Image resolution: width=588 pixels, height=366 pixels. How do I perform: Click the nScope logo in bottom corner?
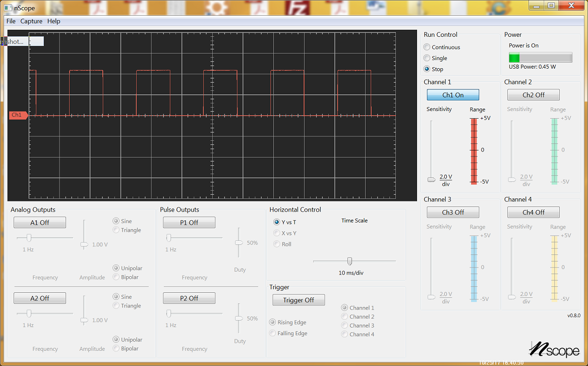coord(554,349)
